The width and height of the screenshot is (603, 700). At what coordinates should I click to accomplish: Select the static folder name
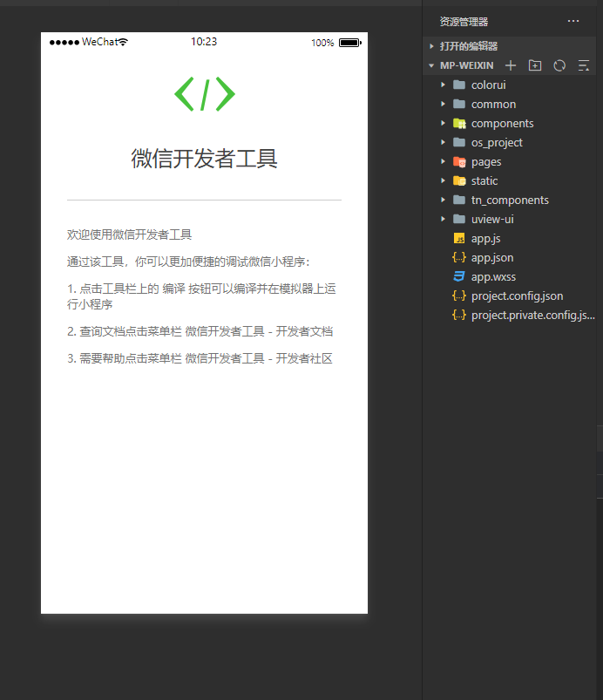484,180
